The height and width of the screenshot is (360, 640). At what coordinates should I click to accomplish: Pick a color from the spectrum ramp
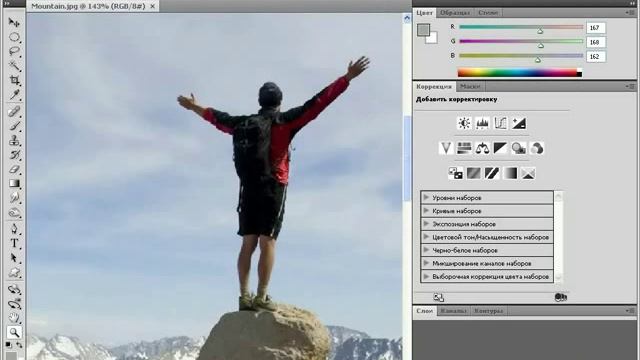click(520, 73)
